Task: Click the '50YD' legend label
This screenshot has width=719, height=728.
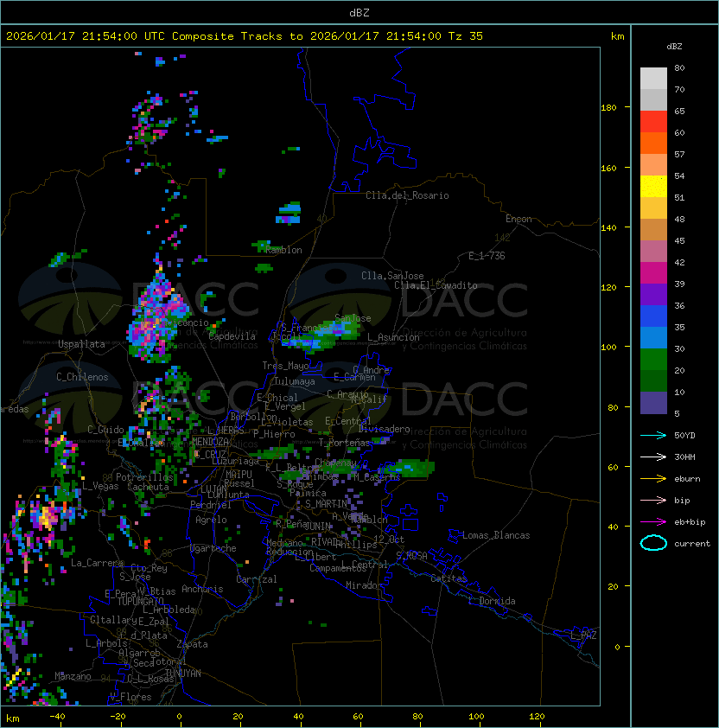Action: (x=684, y=436)
